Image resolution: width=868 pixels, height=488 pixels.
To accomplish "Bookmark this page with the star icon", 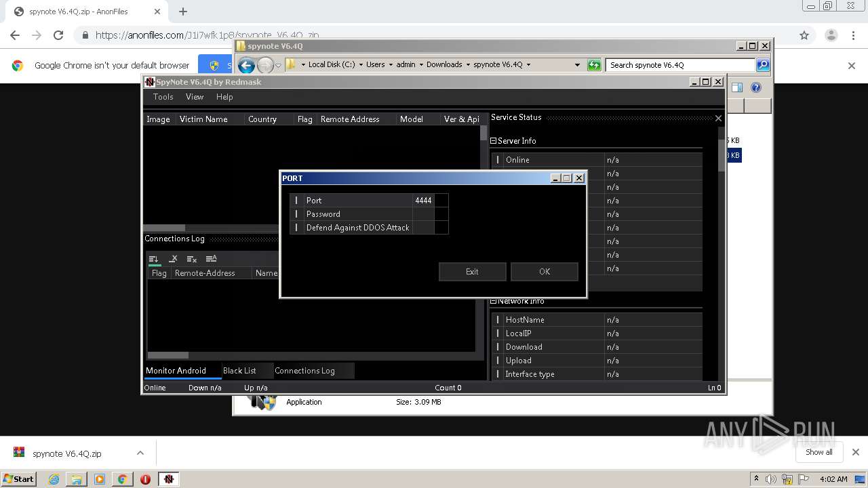I will tap(804, 35).
